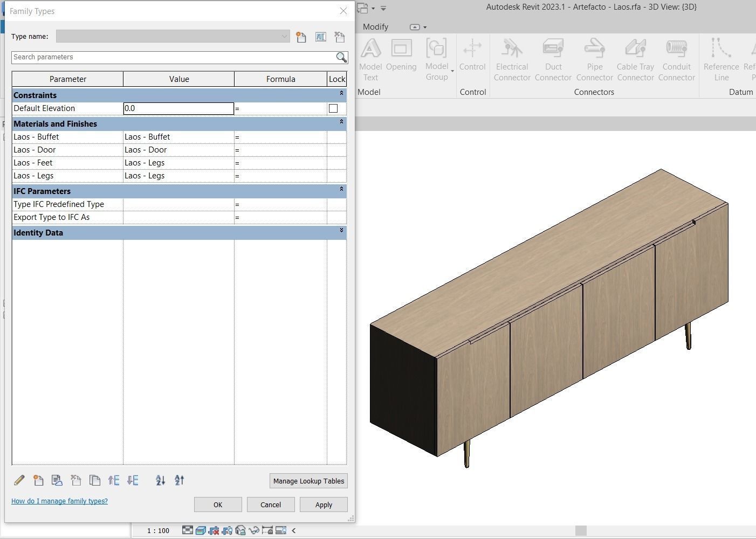Image resolution: width=756 pixels, height=539 pixels.
Task: Click the Crop View icon with red X
Action: [214, 530]
